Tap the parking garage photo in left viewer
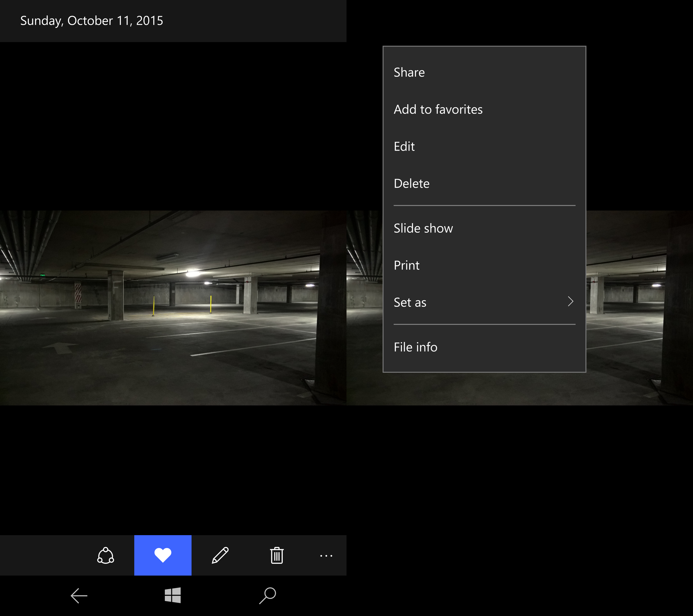The width and height of the screenshot is (693, 616). (173, 308)
